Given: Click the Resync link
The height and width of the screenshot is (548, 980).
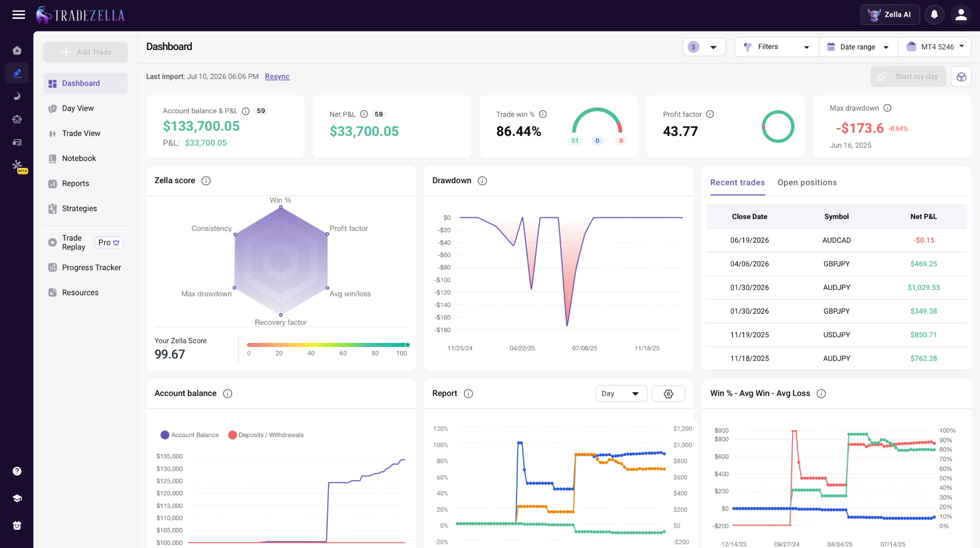Looking at the screenshot, I should 277,77.
